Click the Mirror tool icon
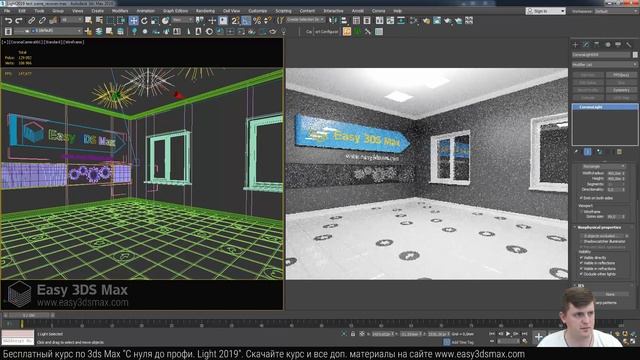Image resolution: width=640 pixels, height=360 pixels. (x=333, y=20)
